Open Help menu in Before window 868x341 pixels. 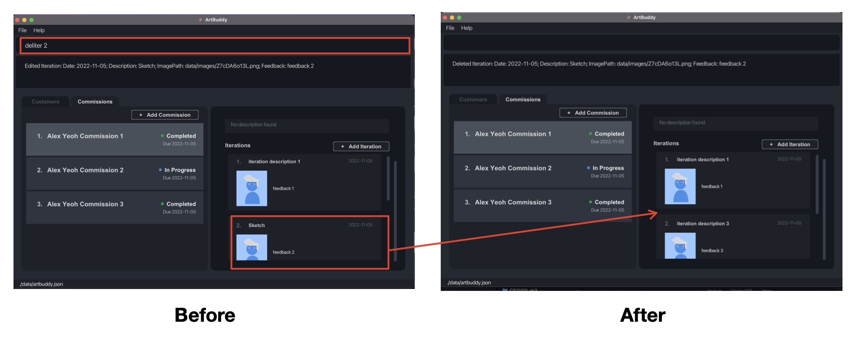coord(39,30)
